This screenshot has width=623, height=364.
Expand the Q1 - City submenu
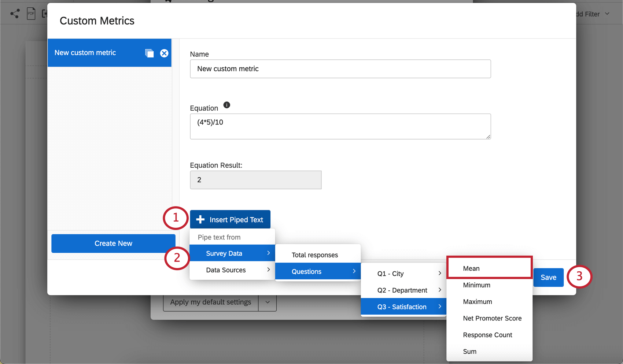pyautogui.click(x=403, y=273)
